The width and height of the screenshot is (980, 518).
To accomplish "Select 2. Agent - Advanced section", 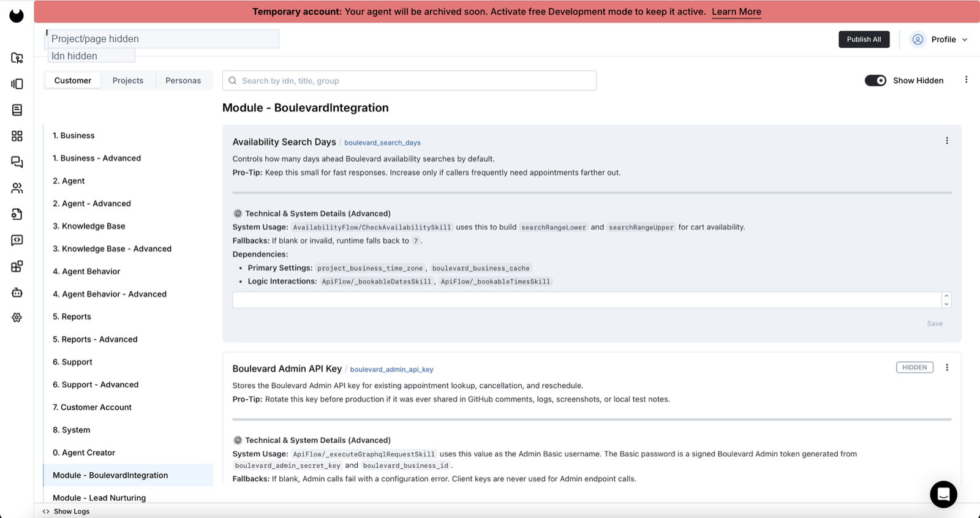I will click(x=129, y=203).
